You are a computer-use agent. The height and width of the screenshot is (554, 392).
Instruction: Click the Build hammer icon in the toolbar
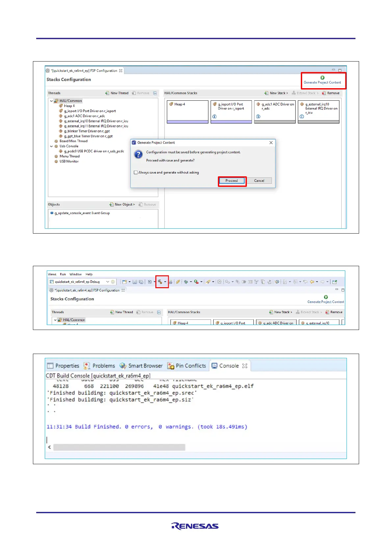pyautogui.click(x=160, y=282)
